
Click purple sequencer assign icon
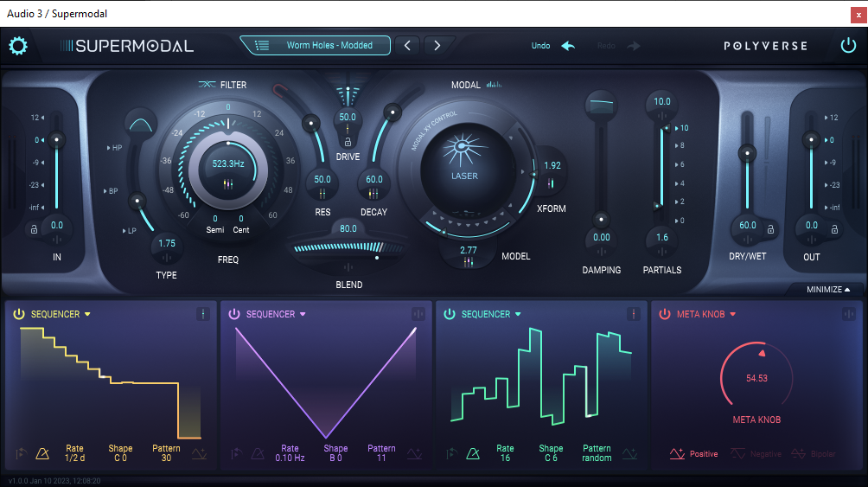point(418,314)
